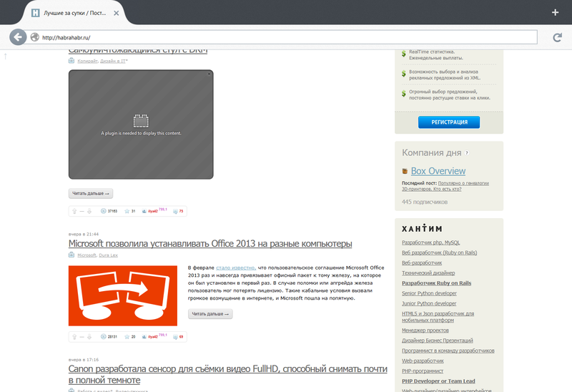Screen dimensions: 572x392
Task: Close the plugin placeholder with its X
Action: click(209, 74)
